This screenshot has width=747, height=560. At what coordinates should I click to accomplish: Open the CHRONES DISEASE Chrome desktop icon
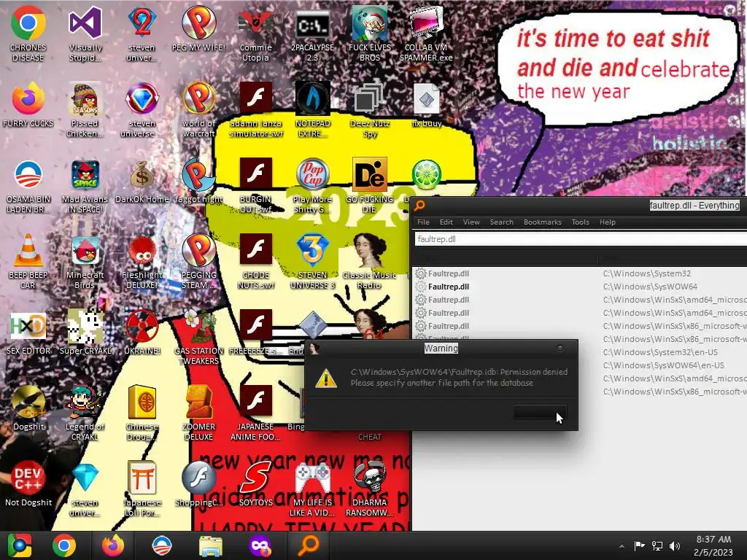[28, 34]
